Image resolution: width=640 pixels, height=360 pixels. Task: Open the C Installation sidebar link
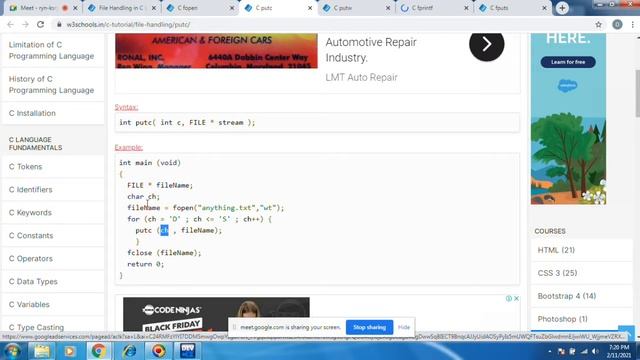point(32,113)
